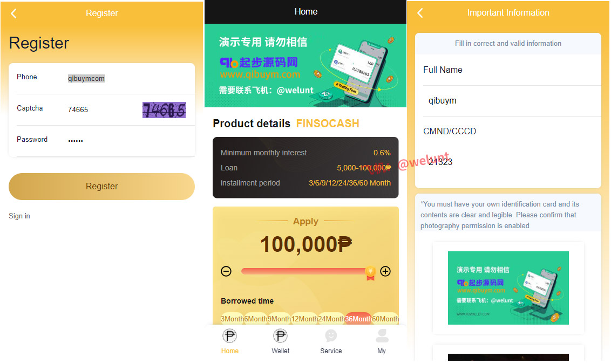
Task: Open the Wallet tab icon
Action: pyautogui.click(x=280, y=335)
